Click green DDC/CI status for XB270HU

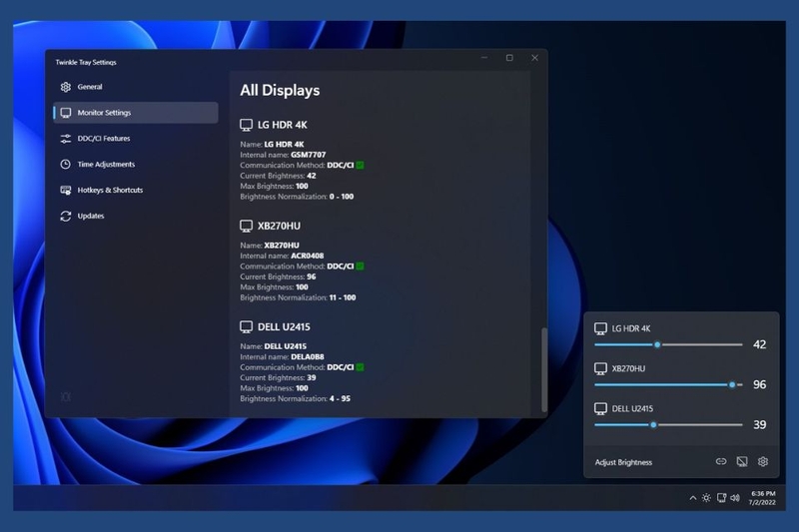[360, 266]
